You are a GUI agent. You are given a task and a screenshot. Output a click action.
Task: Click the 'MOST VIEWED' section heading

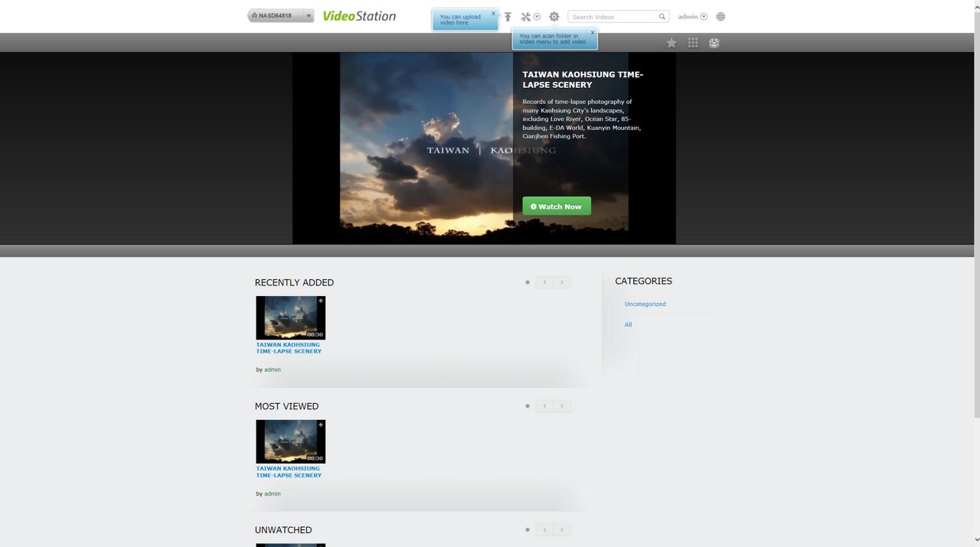coord(286,406)
